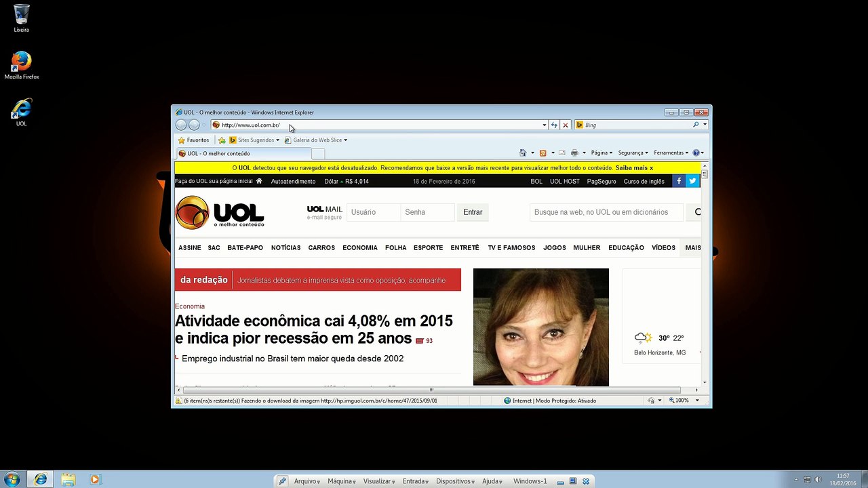Click the volume speaker tray icon
The height and width of the screenshot is (488, 868).
(x=818, y=480)
